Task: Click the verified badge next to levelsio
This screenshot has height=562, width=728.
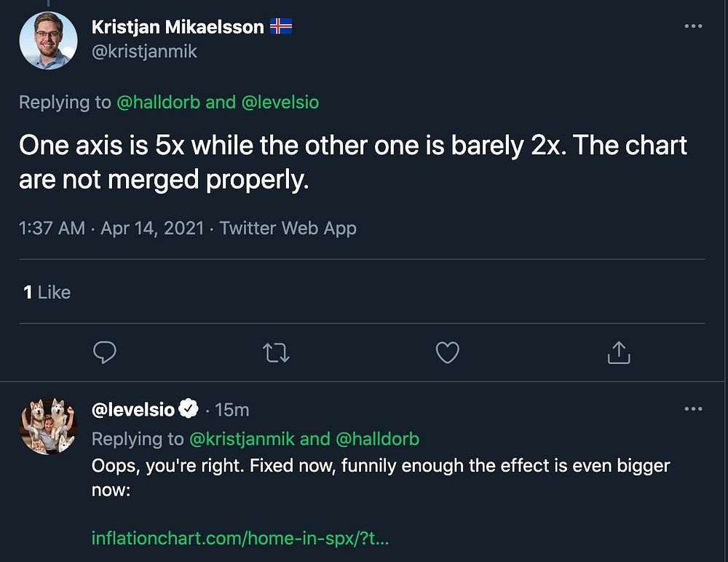Action: (x=189, y=410)
